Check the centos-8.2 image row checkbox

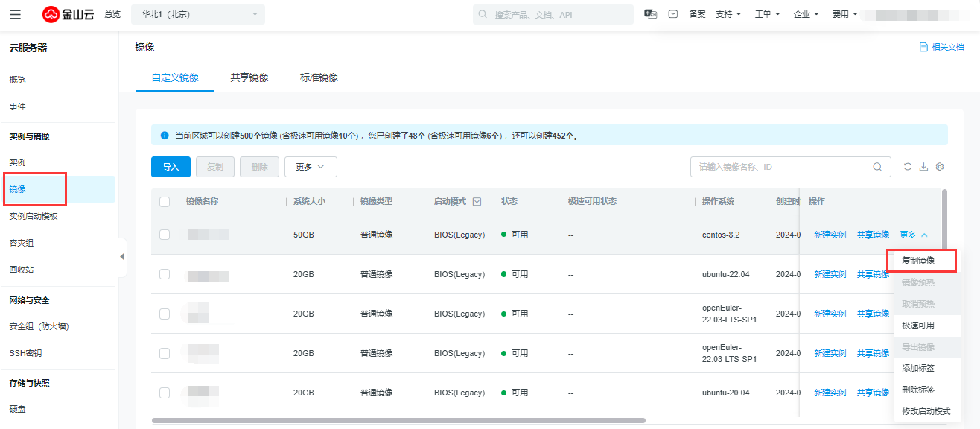tap(165, 235)
